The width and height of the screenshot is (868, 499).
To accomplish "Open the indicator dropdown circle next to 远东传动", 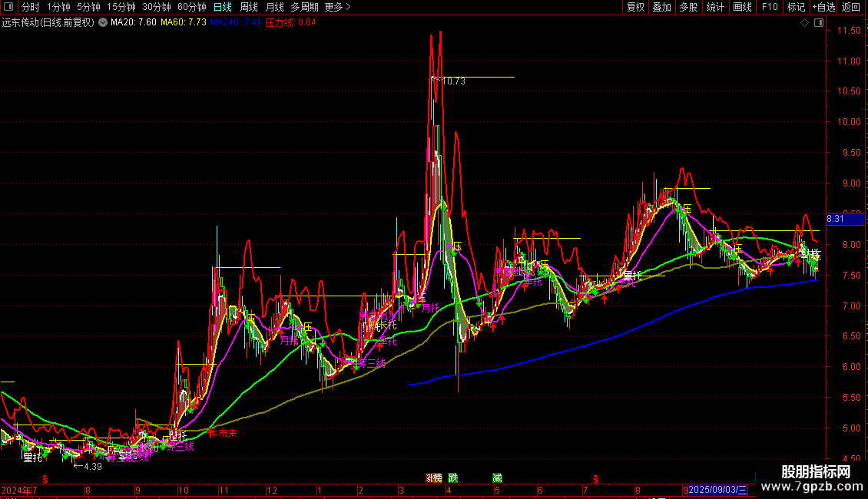I will pos(103,23).
